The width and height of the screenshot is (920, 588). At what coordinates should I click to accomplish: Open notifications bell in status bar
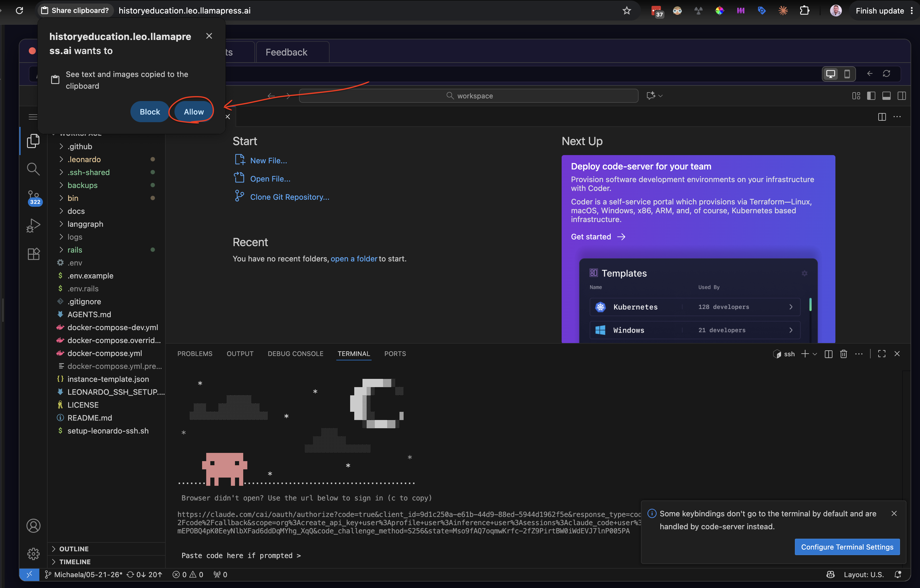(898, 574)
